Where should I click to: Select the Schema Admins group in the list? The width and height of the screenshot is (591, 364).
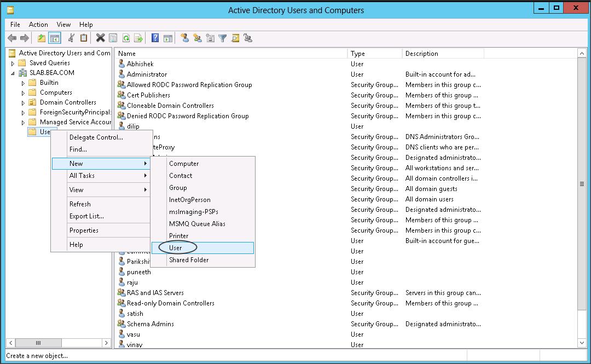[150, 324]
